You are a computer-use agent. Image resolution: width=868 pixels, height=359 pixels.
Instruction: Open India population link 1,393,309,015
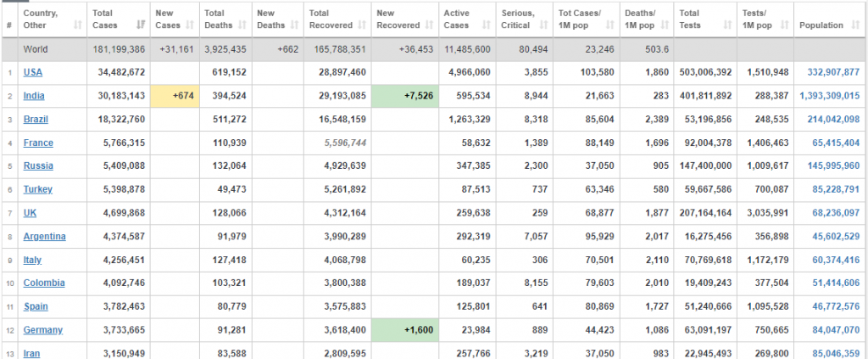click(830, 96)
